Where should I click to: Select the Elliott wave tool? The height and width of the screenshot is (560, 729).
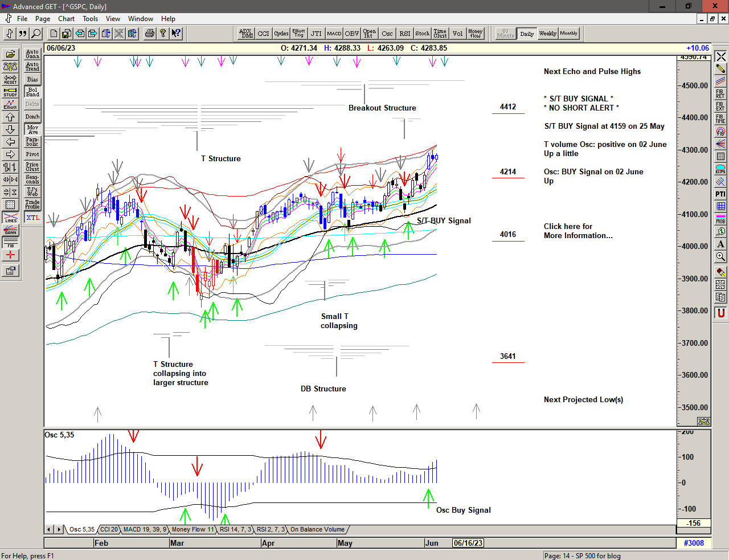(x=10, y=104)
